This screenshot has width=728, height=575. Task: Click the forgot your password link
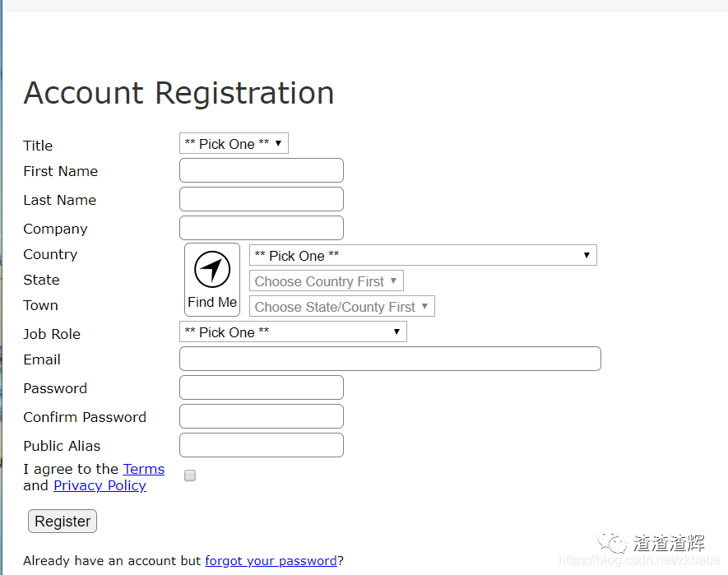(271, 561)
